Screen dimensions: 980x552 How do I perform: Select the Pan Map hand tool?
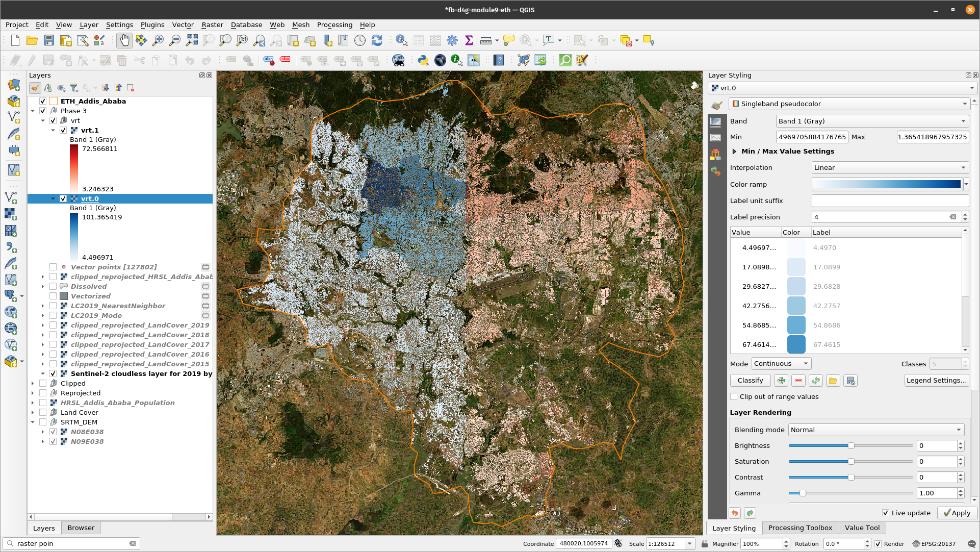tap(124, 41)
